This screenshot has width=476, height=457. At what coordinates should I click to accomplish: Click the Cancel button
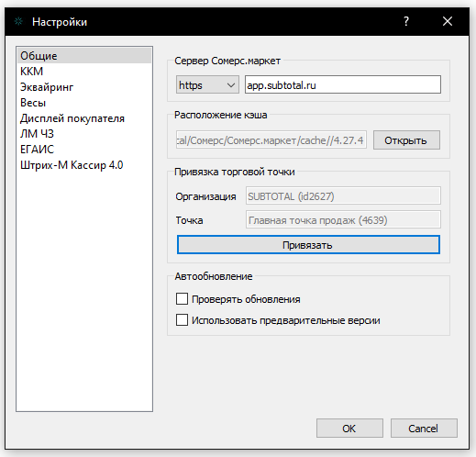tap(424, 429)
